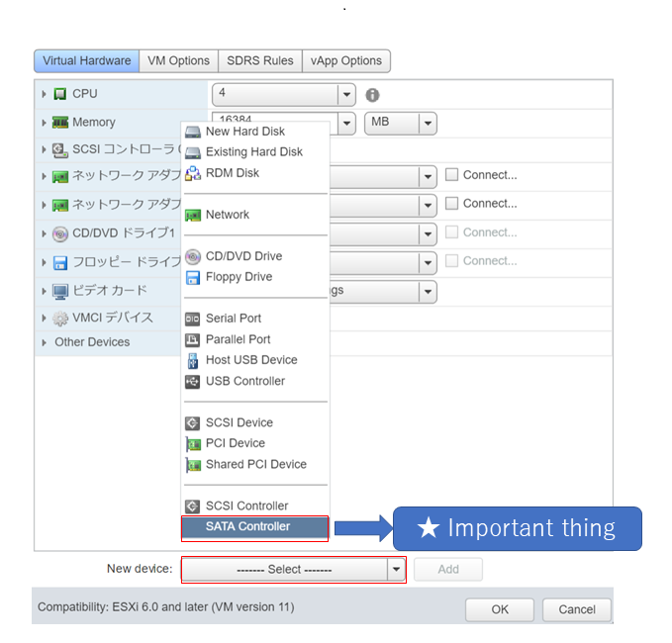This screenshot has height=643, width=672.
Task: Click the CD/DVD ドライブ1 disc icon
Action: tap(60, 233)
